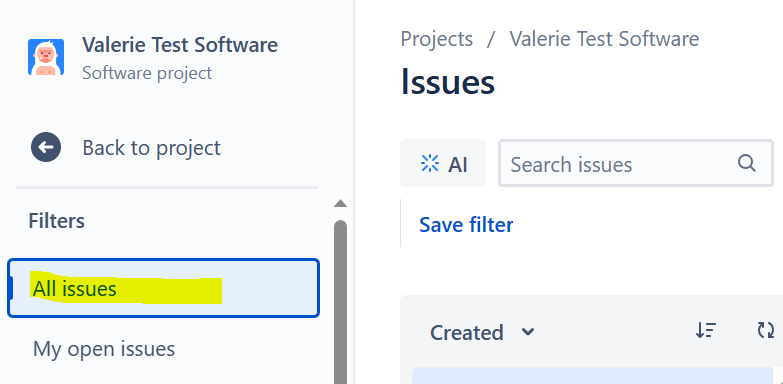Open the Projects breadcrumb link
783x384 pixels.
[x=436, y=39]
